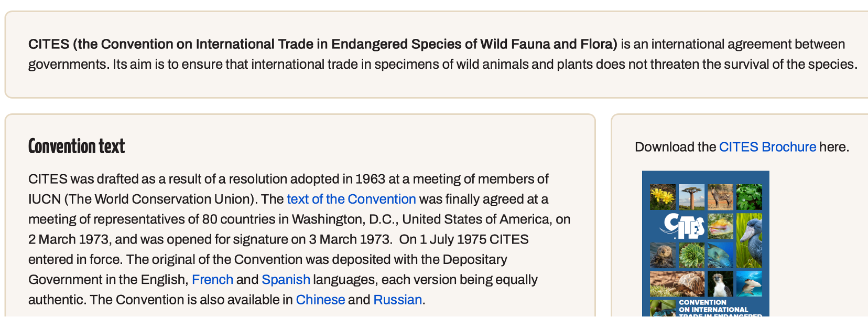Click the sea otter image on brochure
This screenshot has height=317, width=868.
pyautogui.click(x=663, y=255)
